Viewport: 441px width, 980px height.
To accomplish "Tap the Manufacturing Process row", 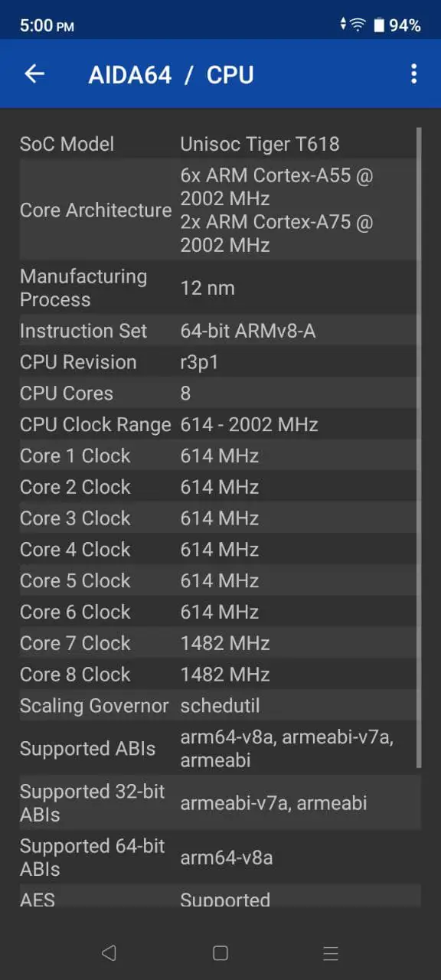I will pyautogui.click(x=219, y=288).
